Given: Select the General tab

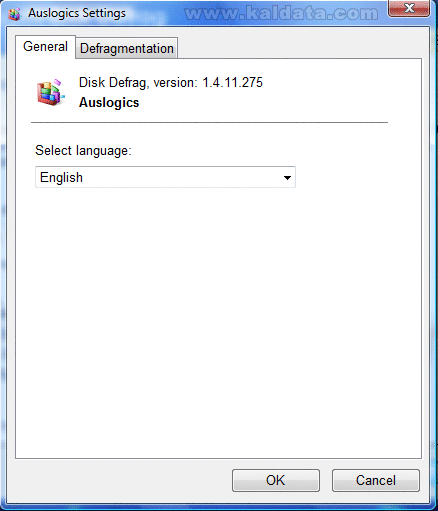Looking at the screenshot, I should point(45,47).
